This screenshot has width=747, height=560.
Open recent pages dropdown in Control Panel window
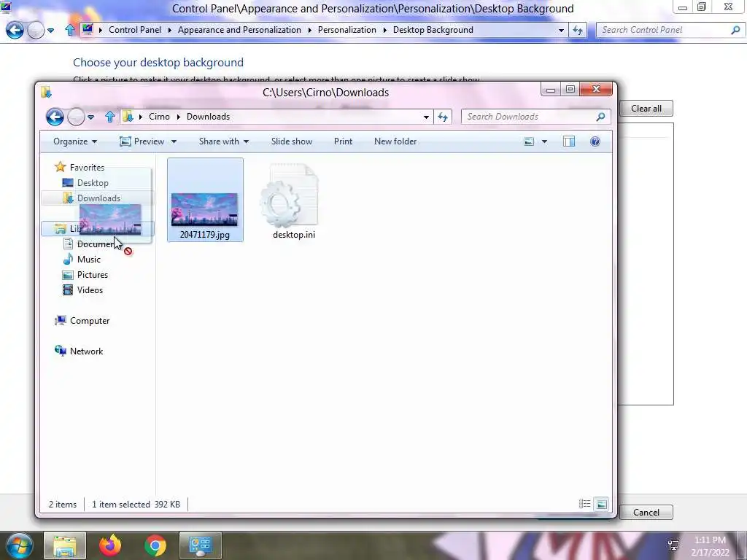point(50,31)
